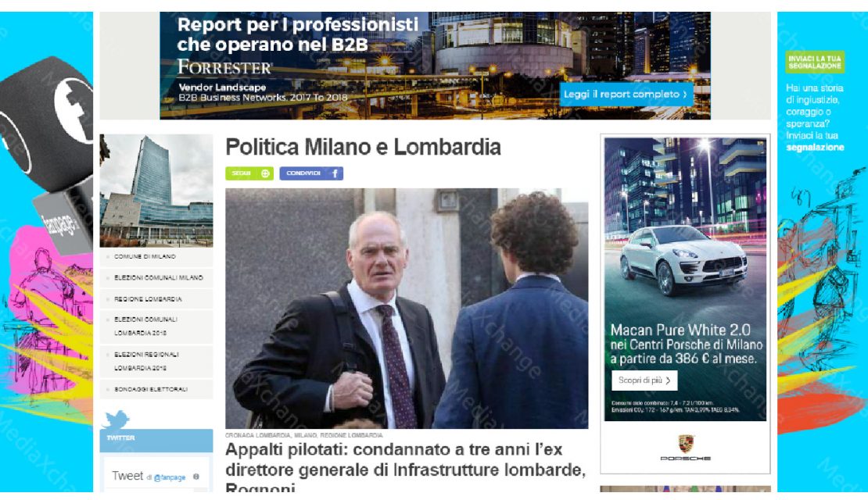This screenshot has height=500, width=868.
Task: Click the Palazzo Lombardia building thumbnail
Action: pos(156,191)
